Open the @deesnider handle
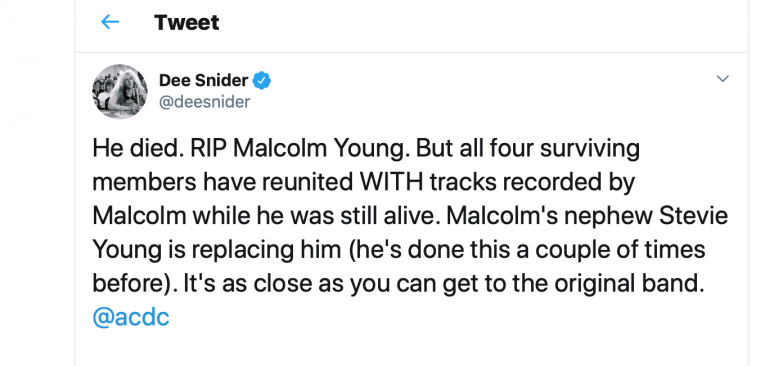Viewport: 765px width, 366px height. click(204, 102)
